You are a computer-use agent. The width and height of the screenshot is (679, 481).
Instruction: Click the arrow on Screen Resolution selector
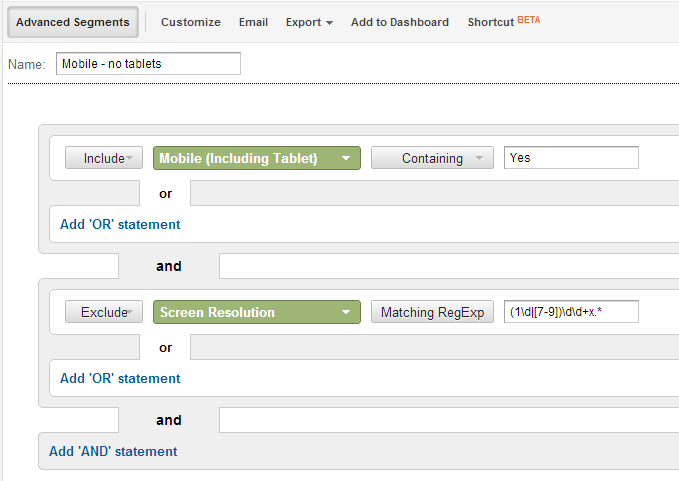(346, 313)
